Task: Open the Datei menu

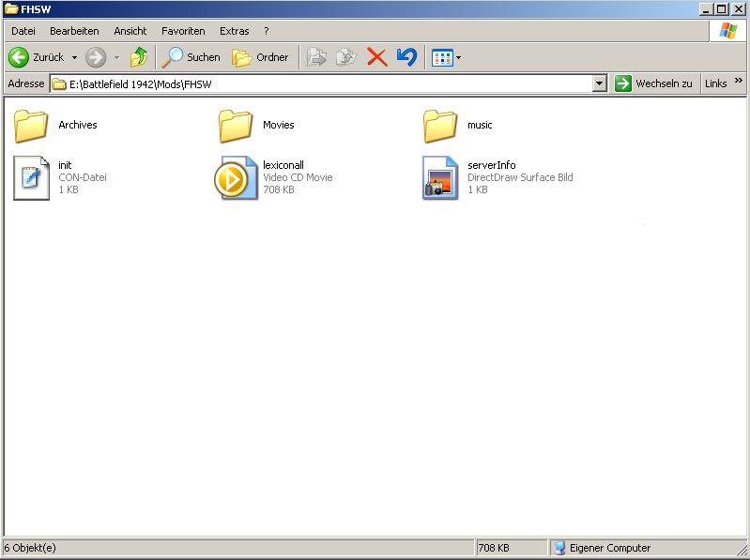Action: (x=23, y=31)
